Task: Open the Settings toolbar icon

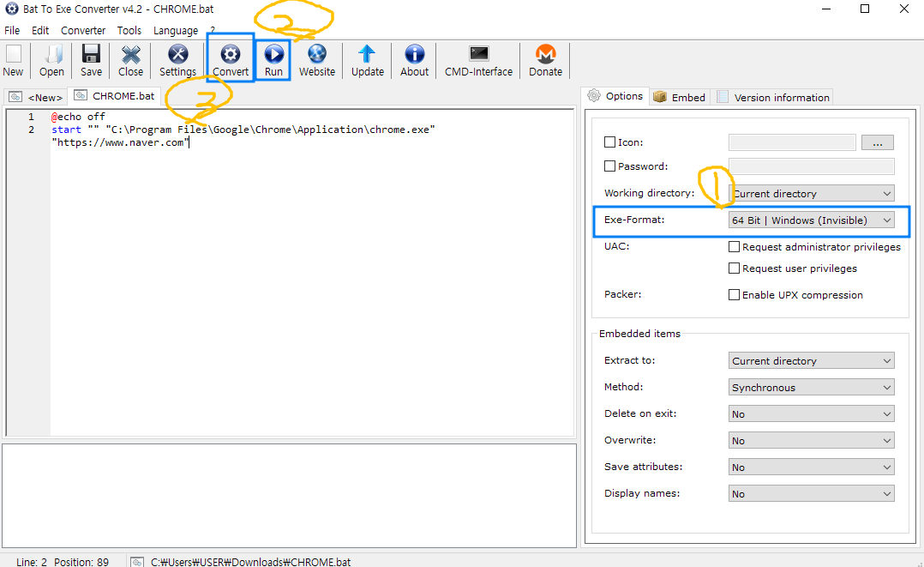Action: point(178,54)
